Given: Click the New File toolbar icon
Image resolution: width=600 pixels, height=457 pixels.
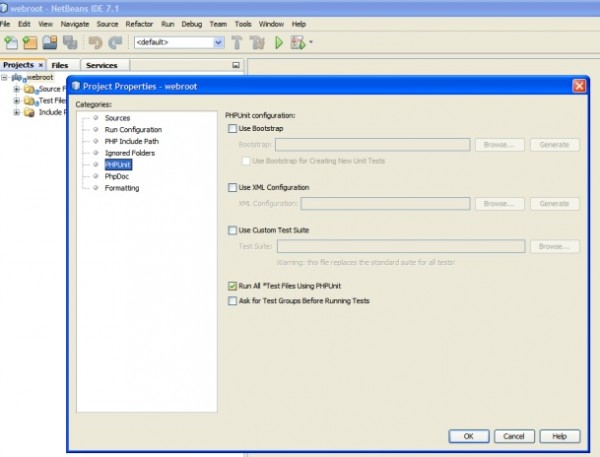Looking at the screenshot, I should 11,42.
